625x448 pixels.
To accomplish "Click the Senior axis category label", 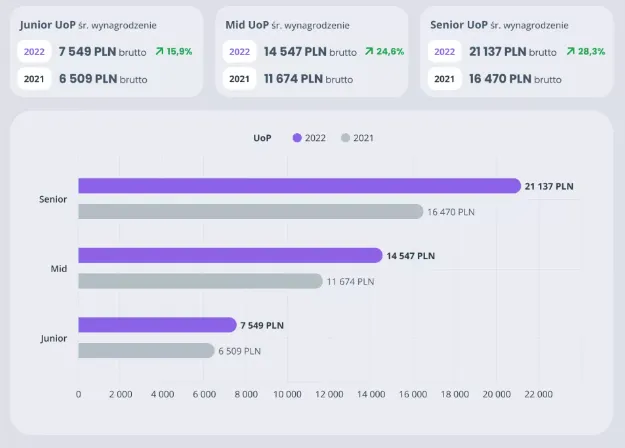I will click(x=53, y=199).
